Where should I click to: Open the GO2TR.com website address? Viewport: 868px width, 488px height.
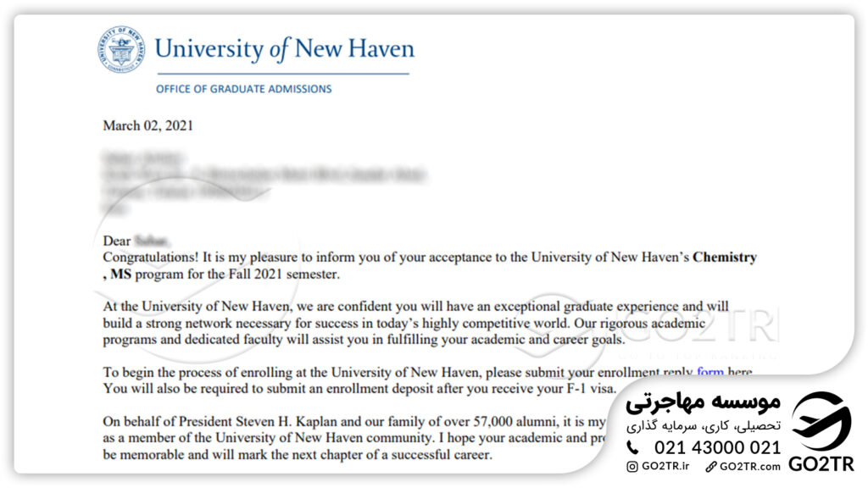[x=750, y=467]
